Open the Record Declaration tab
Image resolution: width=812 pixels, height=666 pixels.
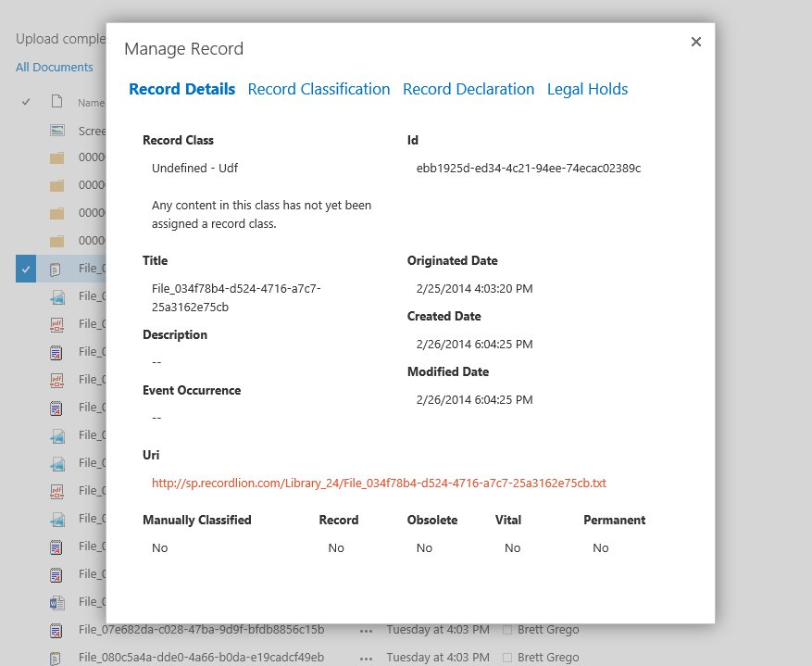coord(468,89)
